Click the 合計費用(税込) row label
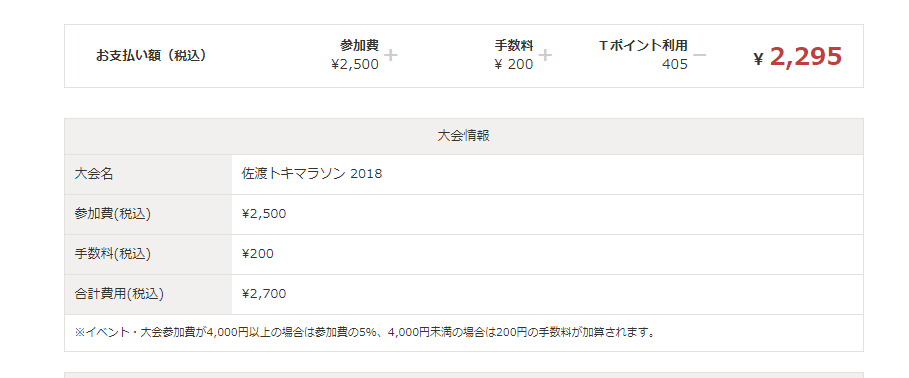This screenshot has width=909, height=378. coord(119,294)
